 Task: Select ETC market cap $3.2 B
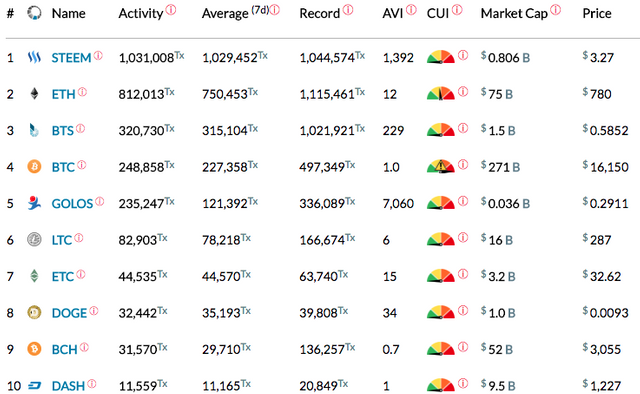click(498, 276)
